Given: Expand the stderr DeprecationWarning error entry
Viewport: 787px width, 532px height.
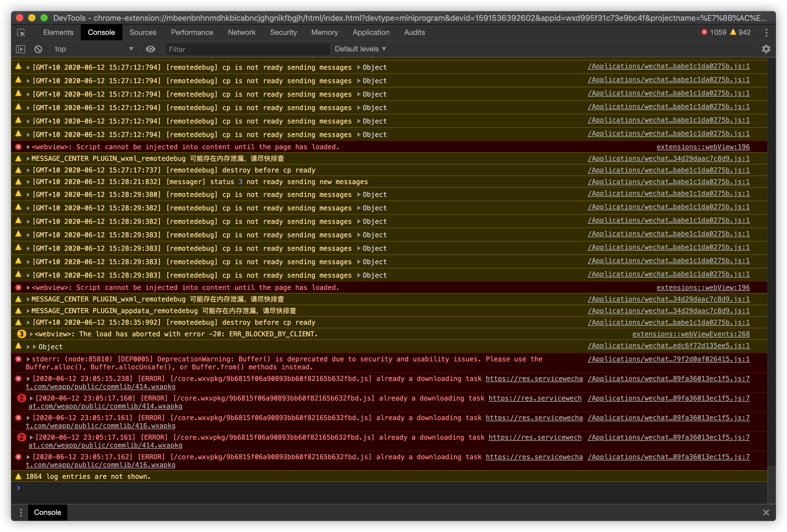Looking at the screenshot, I should (x=28, y=359).
